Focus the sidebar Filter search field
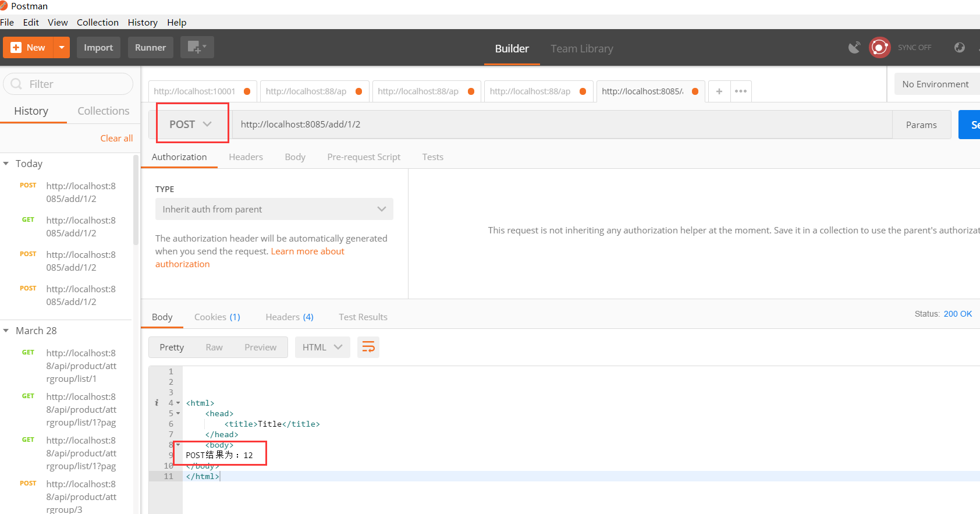Image resolution: width=980 pixels, height=514 pixels. (68, 84)
